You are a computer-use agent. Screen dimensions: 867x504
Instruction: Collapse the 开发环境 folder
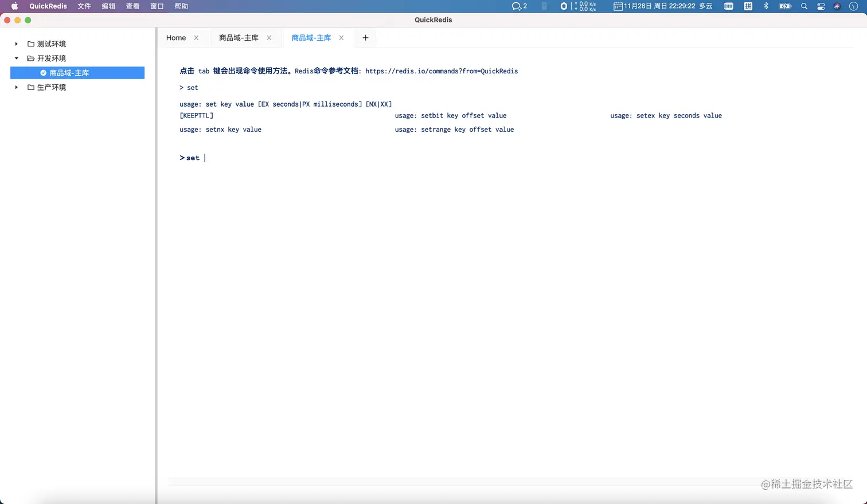(x=16, y=58)
